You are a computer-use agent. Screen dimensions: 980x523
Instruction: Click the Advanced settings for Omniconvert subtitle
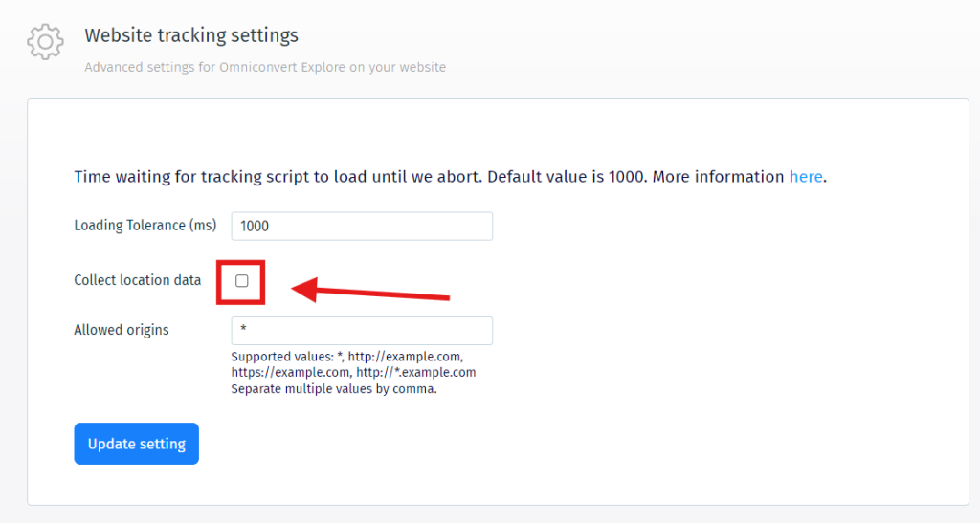pyautogui.click(x=264, y=68)
